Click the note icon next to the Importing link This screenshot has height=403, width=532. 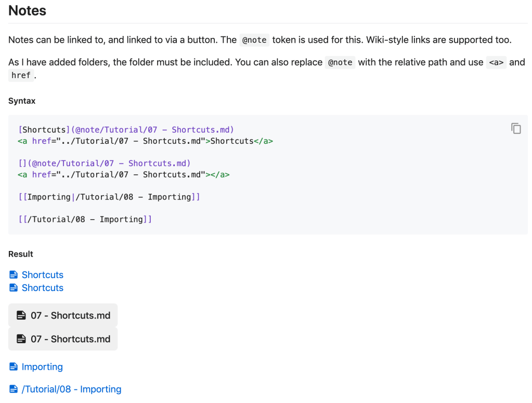pos(14,367)
